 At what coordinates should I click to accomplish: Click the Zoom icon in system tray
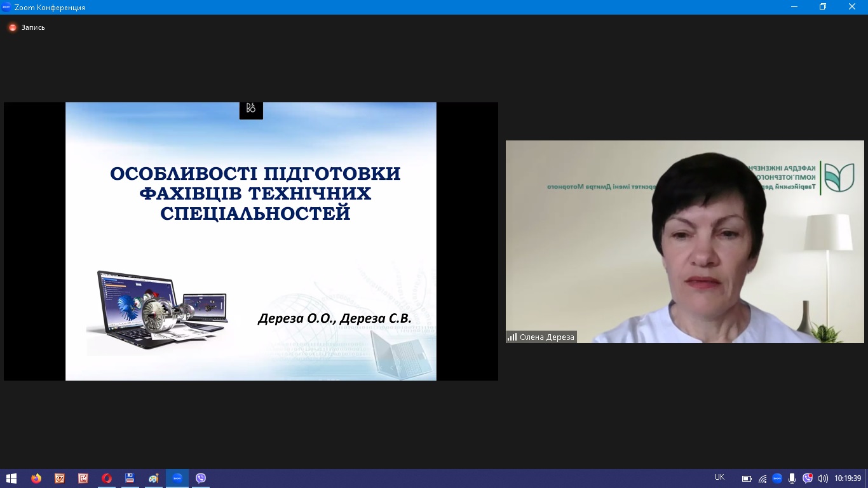[x=776, y=478]
